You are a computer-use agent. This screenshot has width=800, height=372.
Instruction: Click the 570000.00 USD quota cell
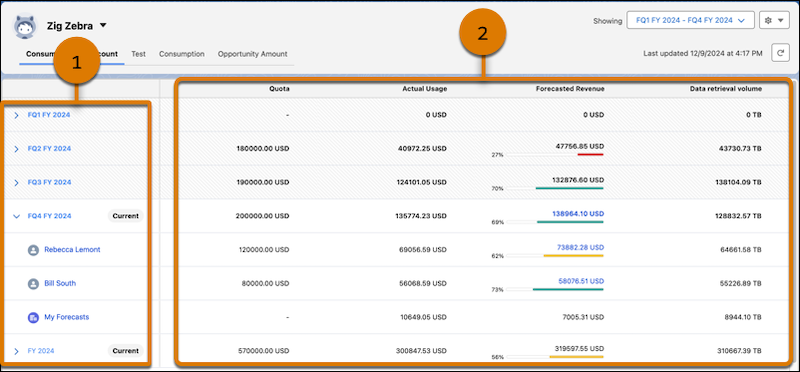pos(263,351)
